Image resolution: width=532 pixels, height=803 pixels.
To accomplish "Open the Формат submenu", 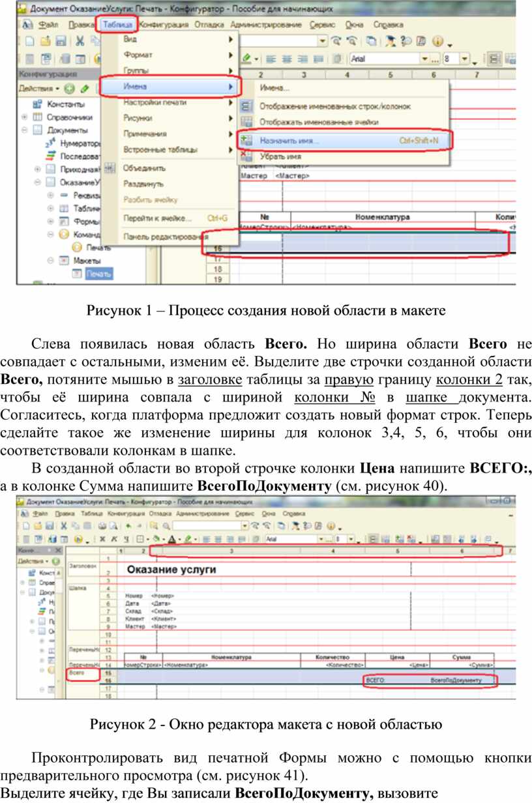I will point(169,55).
